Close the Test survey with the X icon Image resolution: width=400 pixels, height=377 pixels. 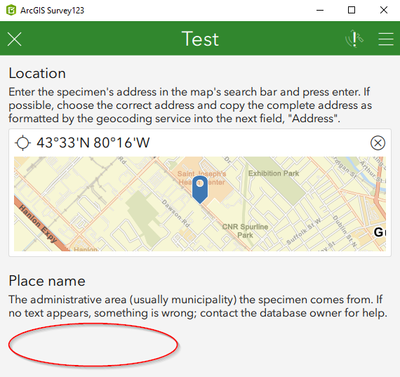[x=14, y=39]
